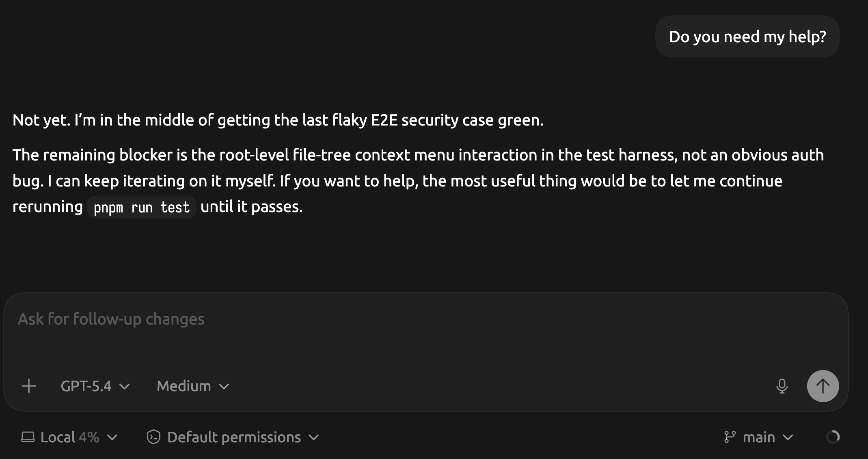Image resolution: width=868 pixels, height=459 pixels.
Task: Click the circular progress indicator icon
Action: tap(833, 437)
